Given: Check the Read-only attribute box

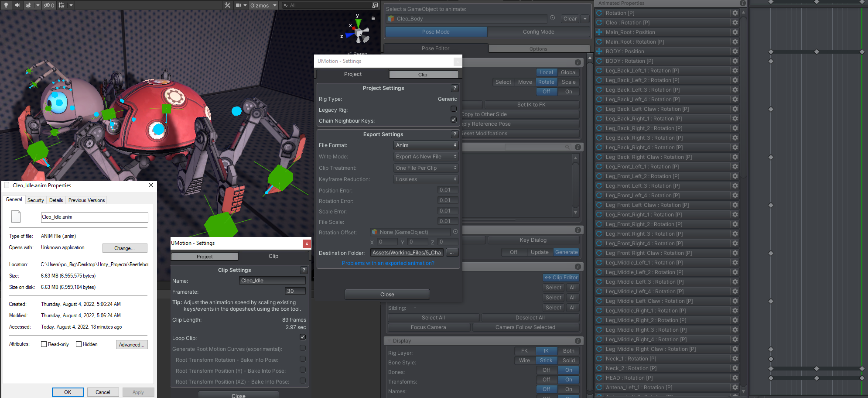Looking at the screenshot, I should (44, 344).
